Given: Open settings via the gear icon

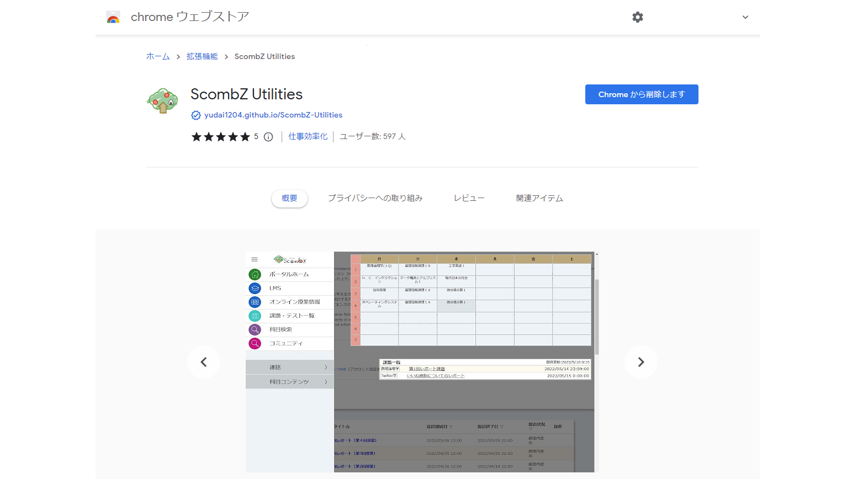Looking at the screenshot, I should click(x=638, y=17).
